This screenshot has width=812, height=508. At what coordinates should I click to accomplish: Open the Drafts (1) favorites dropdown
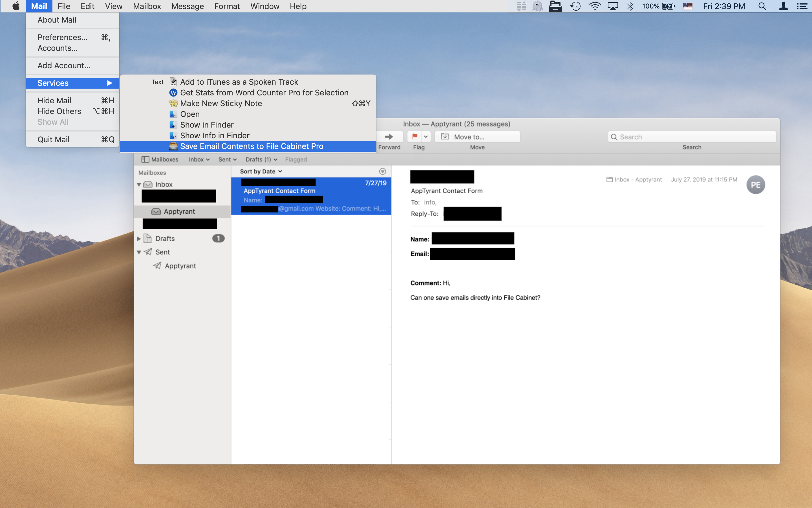pos(261,159)
